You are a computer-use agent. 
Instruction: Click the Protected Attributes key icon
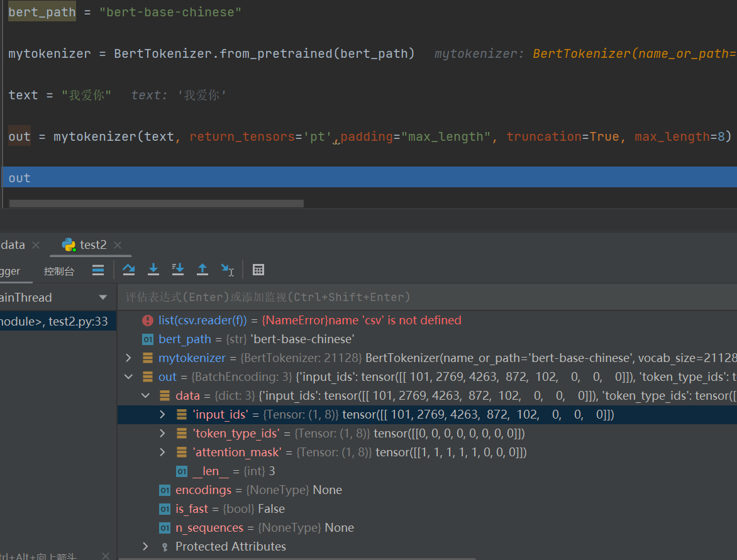point(165,547)
